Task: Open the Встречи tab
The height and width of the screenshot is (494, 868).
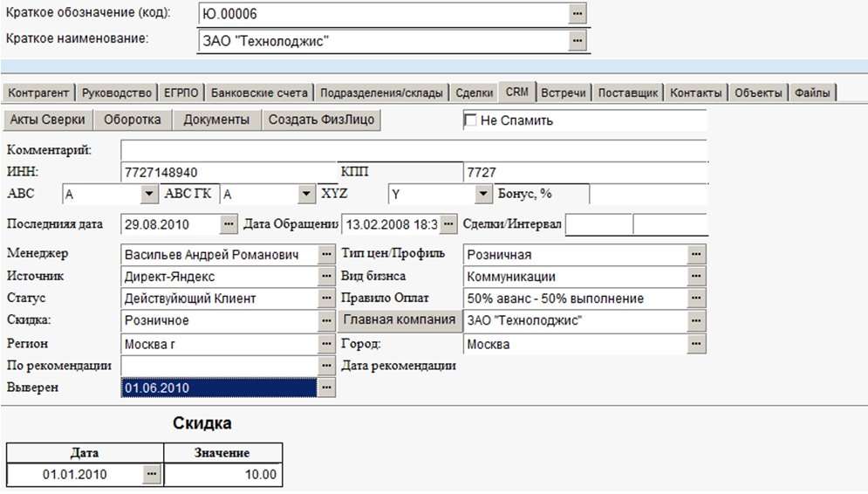Action: click(x=563, y=93)
